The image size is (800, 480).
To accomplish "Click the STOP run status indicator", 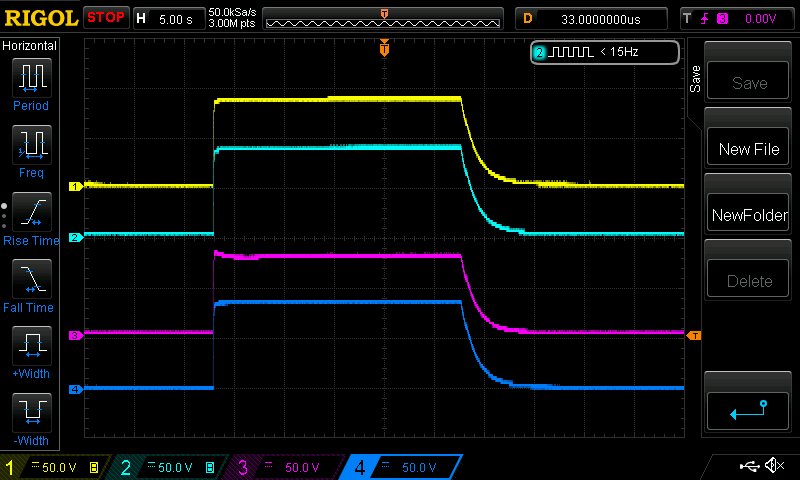I will click(x=106, y=17).
